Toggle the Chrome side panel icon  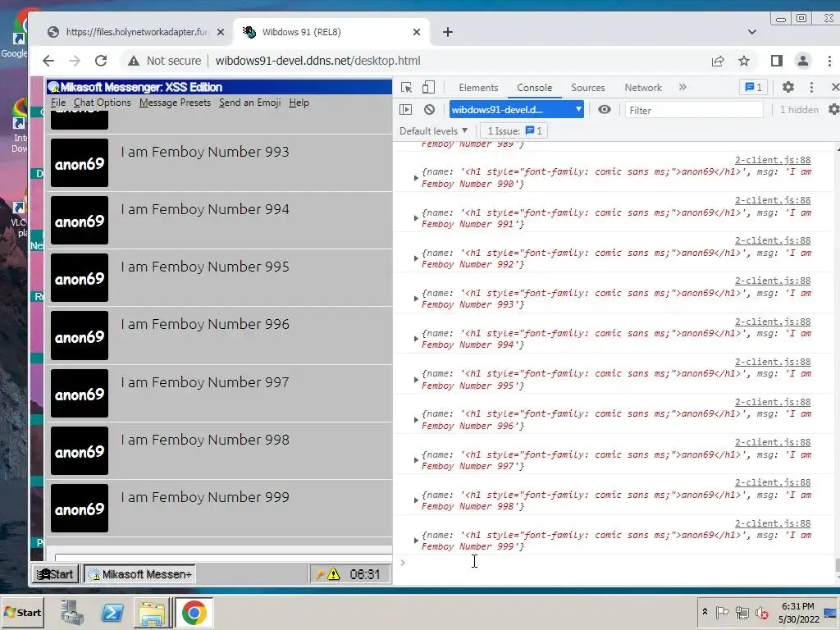point(776,61)
